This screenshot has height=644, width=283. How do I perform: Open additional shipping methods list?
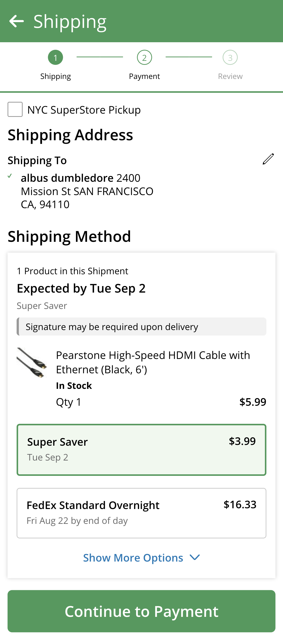(x=133, y=558)
